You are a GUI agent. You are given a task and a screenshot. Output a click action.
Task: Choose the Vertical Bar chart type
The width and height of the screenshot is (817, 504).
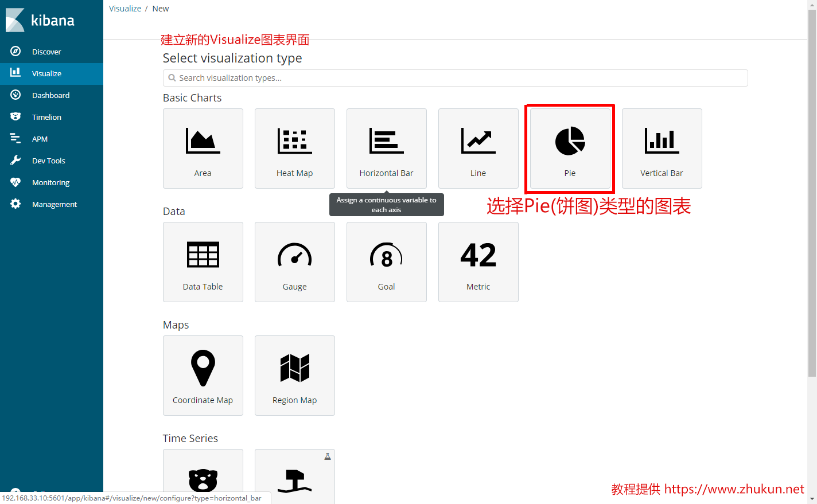pyautogui.click(x=662, y=149)
